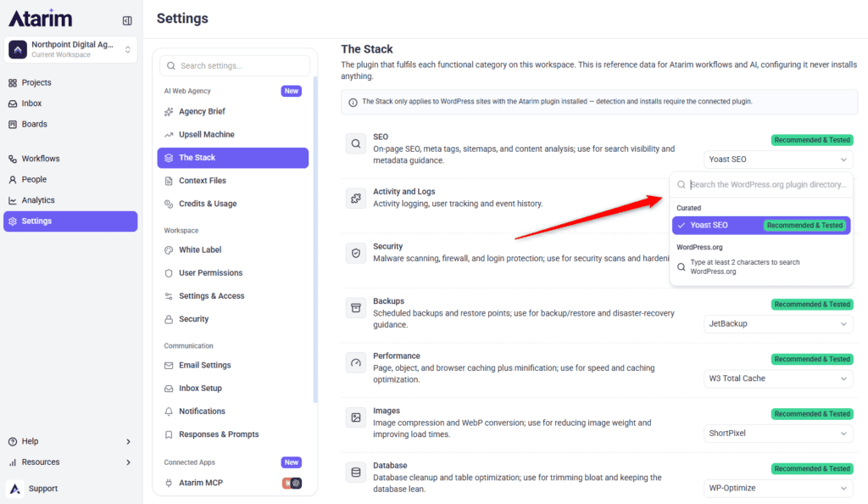Click the Responses & Prompts bookmark icon

point(169,434)
